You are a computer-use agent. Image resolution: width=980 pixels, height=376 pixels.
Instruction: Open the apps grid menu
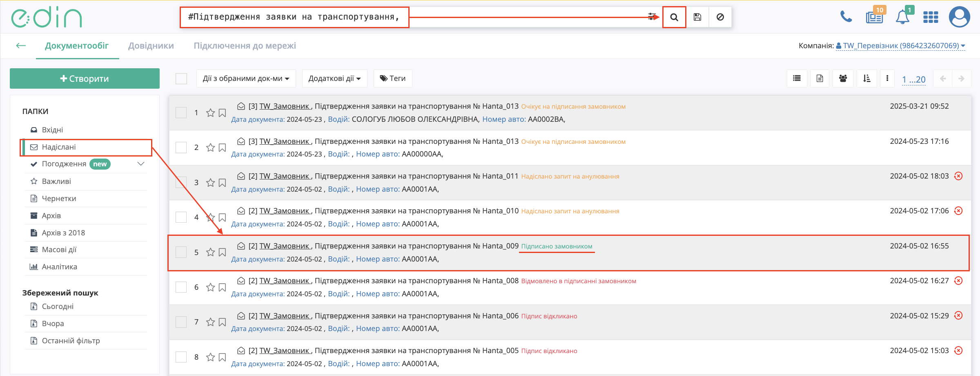coord(931,17)
